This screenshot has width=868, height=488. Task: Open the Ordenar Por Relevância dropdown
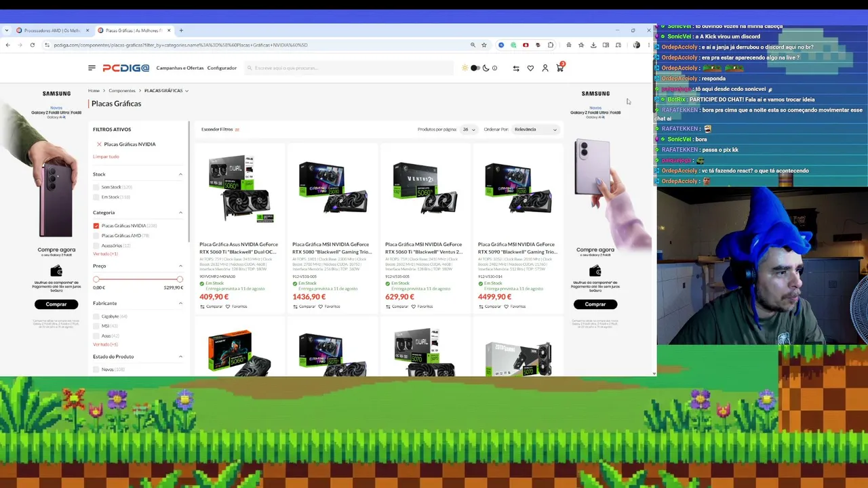[535, 129]
